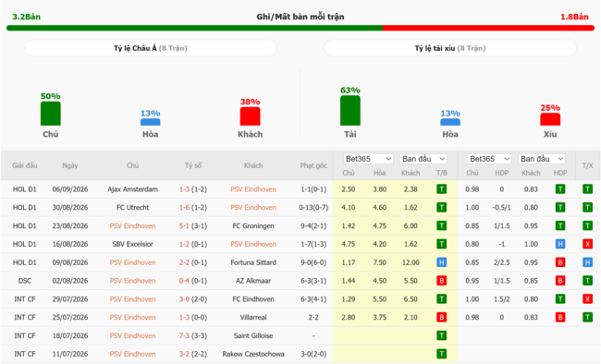
Task: Click the Ngày column header
Action: click(70, 165)
